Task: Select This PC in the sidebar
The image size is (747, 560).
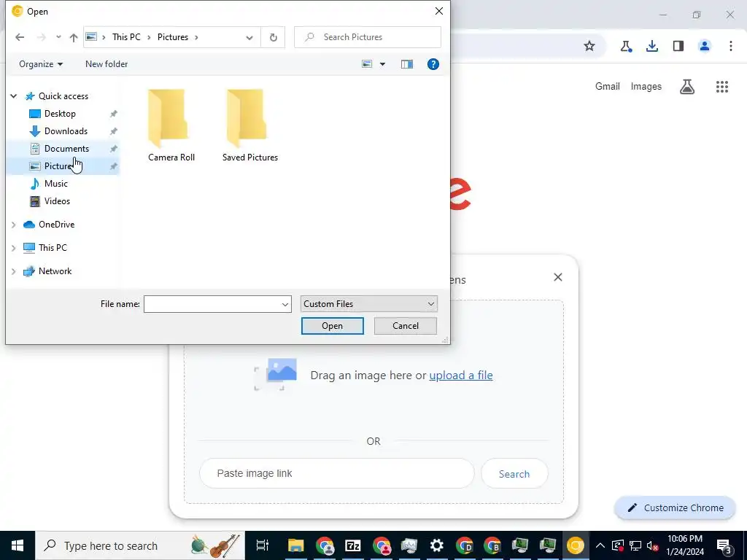Action: pyautogui.click(x=53, y=248)
